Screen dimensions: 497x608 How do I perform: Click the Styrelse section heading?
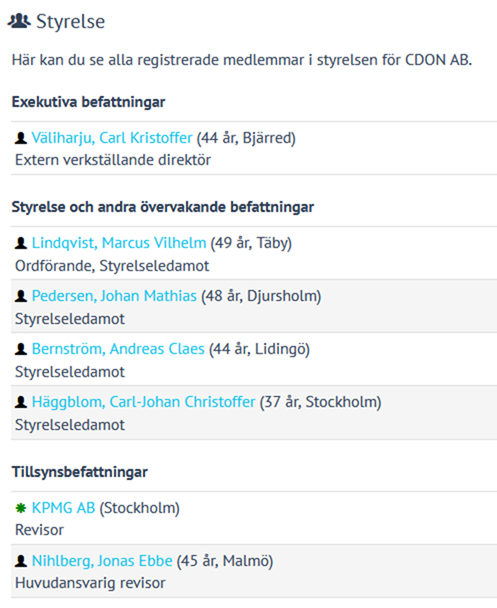pyautogui.click(x=71, y=21)
